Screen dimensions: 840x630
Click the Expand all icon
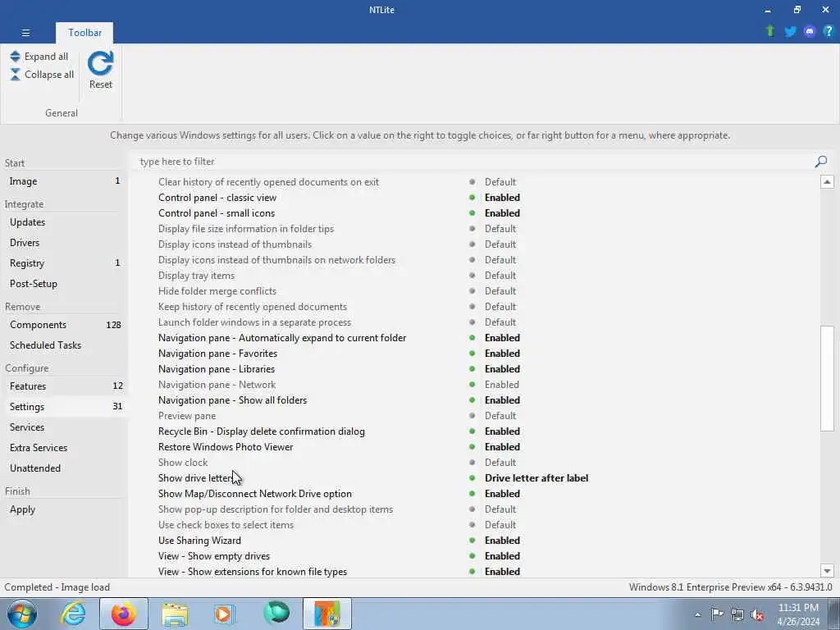(15, 57)
